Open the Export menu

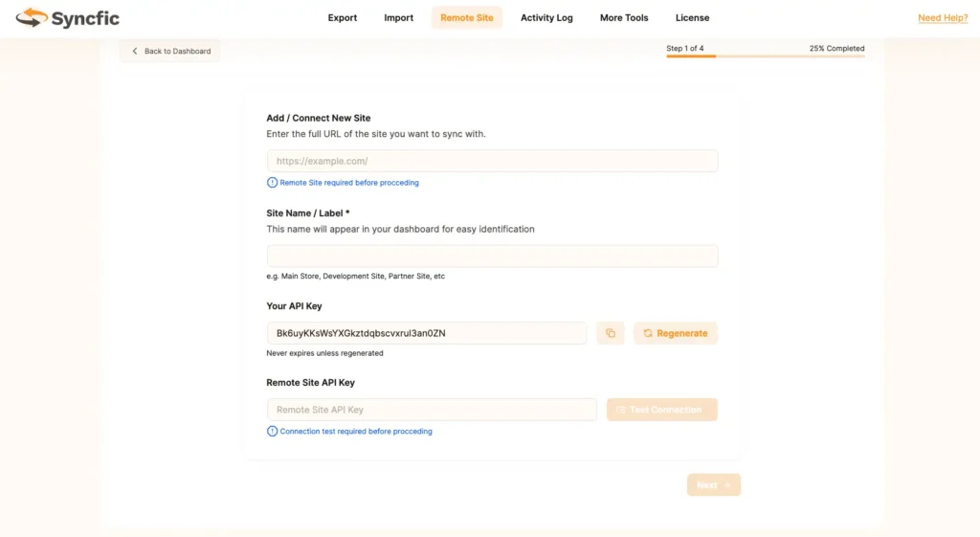pos(342,18)
